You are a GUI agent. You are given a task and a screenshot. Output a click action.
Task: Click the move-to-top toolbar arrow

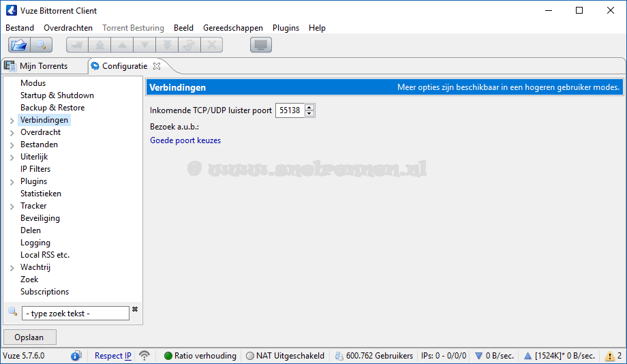[100, 45]
